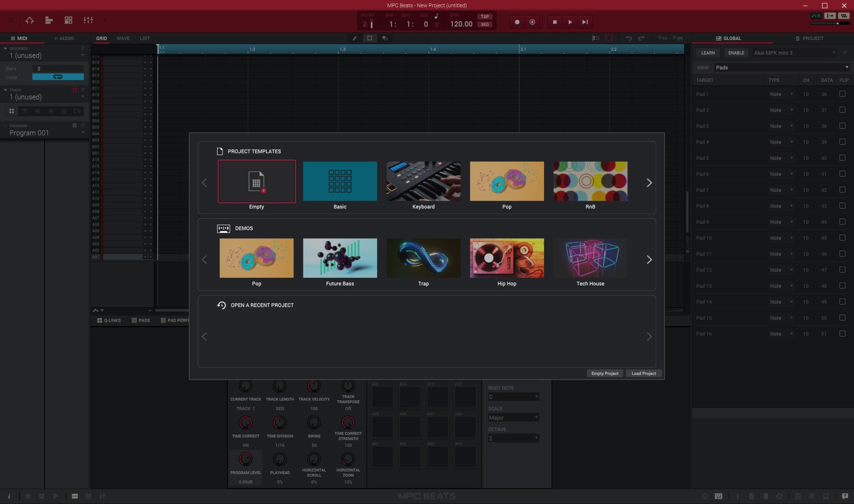Open the Hip Hop demo
Screen dimensions: 854x504
(x=507, y=258)
